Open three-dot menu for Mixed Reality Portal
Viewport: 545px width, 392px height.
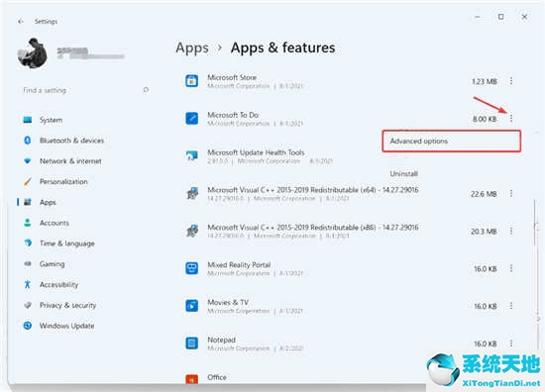(x=511, y=268)
